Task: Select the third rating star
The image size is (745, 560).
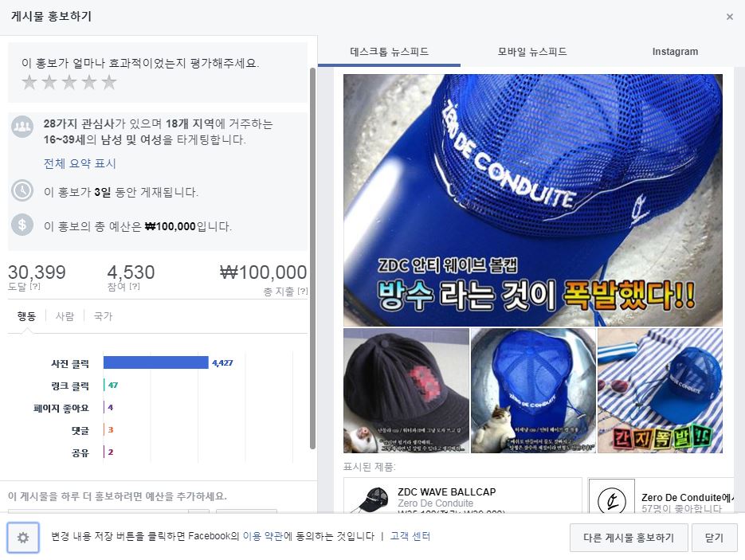Action: [69, 82]
